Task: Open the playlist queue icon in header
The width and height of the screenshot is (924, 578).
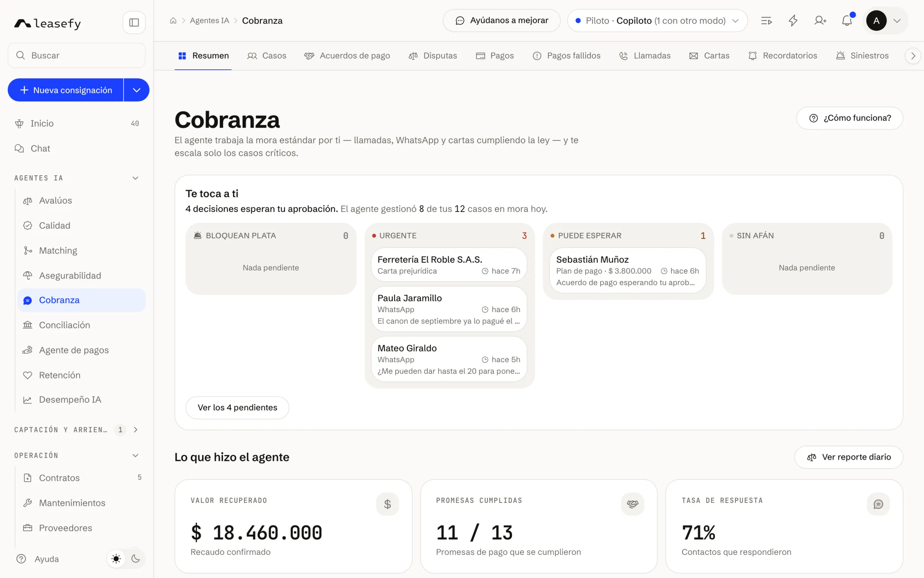Action: (767, 21)
